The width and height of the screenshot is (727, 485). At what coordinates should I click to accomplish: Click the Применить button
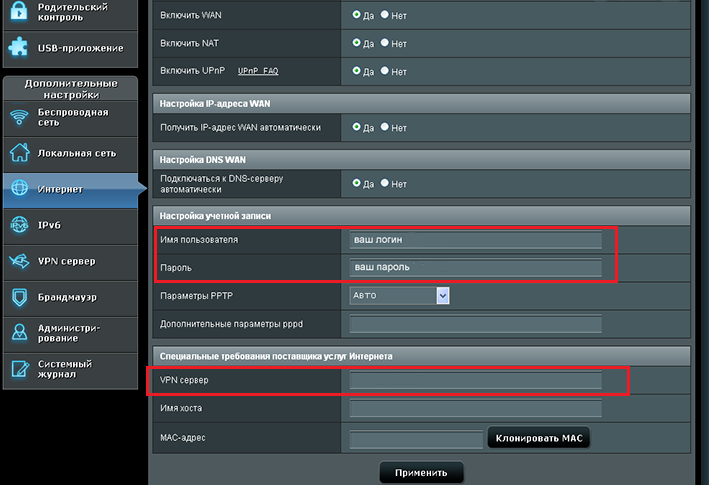pyautogui.click(x=421, y=472)
